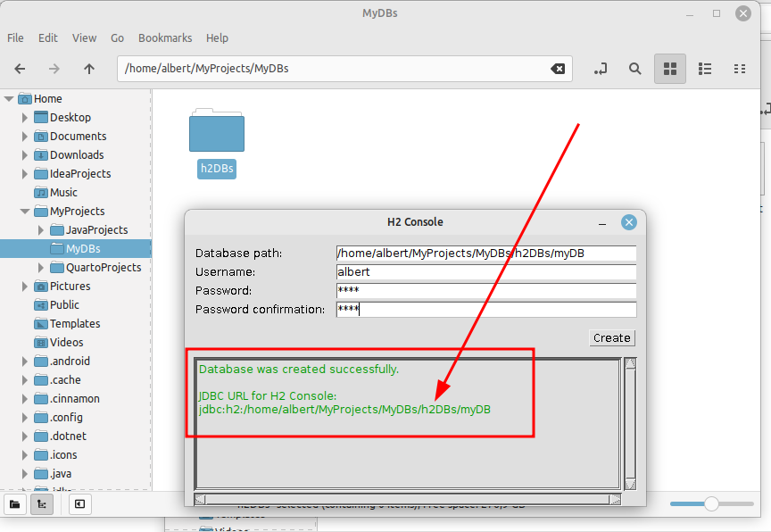Expand the Documents tree node

[x=25, y=137]
